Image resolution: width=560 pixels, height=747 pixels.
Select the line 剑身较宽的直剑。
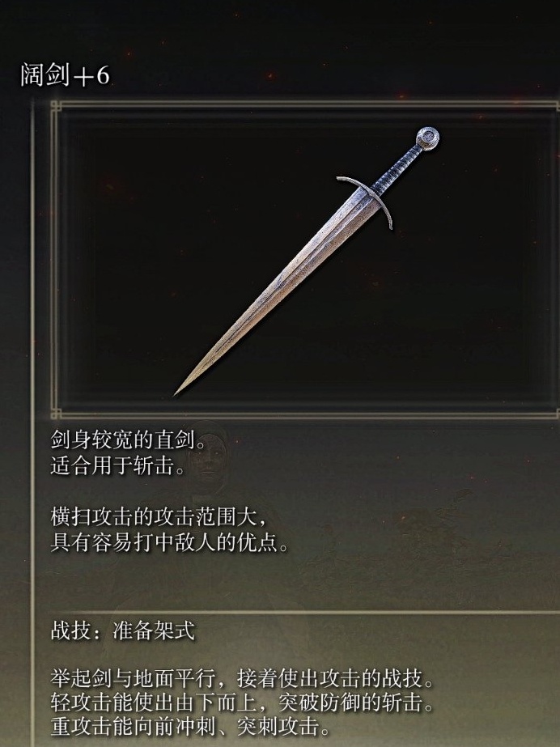pyautogui.click(x=129, y=439)
